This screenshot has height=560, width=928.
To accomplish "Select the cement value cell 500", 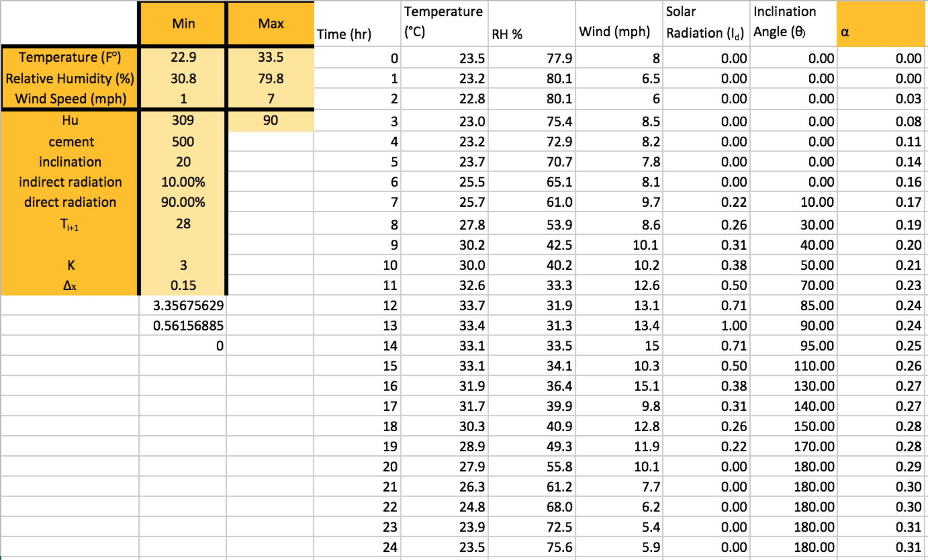I will click(x=183, y=141).
